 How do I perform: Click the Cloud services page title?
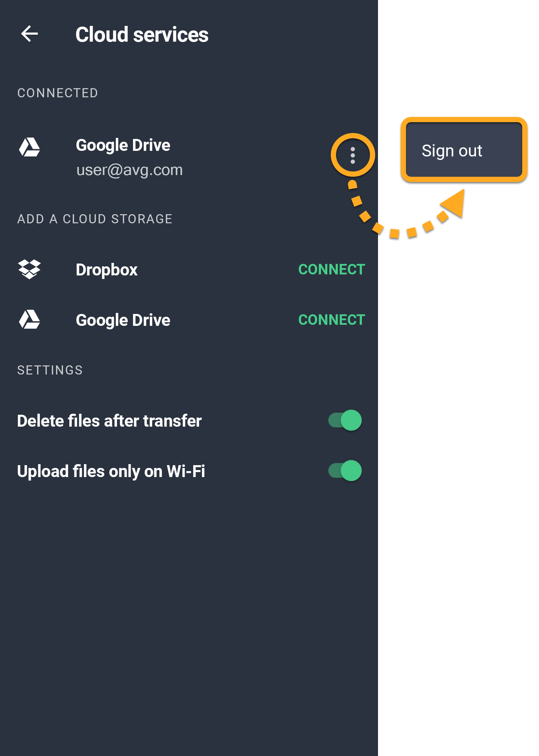tap(142, 35)
